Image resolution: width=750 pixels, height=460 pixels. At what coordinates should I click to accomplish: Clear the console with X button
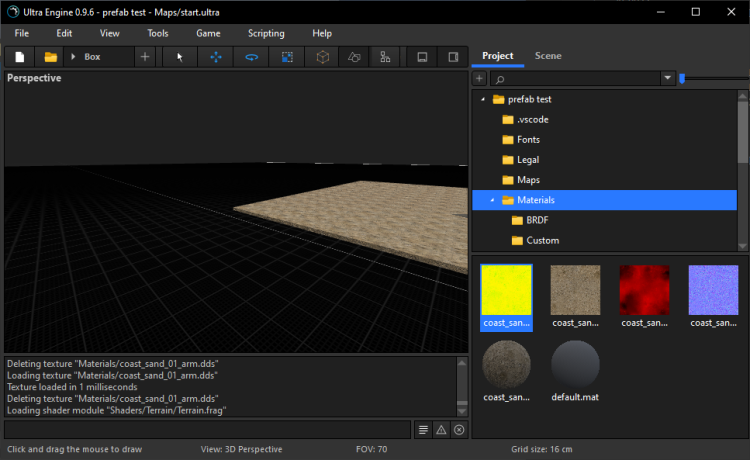tap(459, 429)
